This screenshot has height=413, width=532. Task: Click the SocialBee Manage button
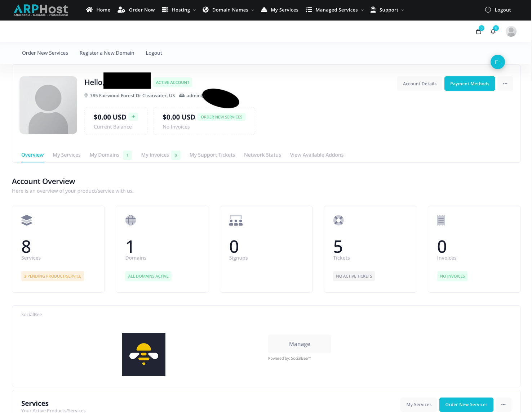tap(299, 344)
